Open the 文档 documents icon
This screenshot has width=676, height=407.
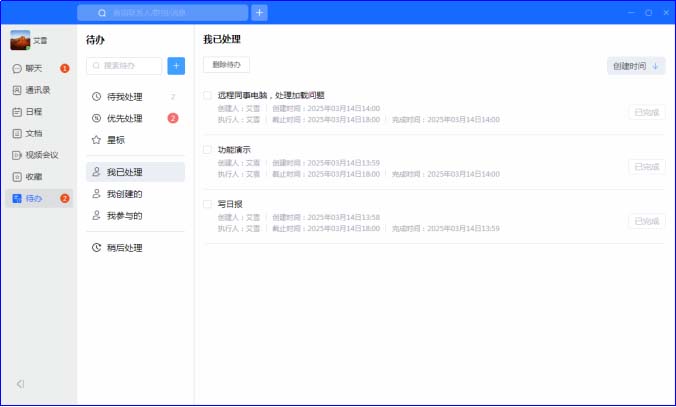[17, 134]
